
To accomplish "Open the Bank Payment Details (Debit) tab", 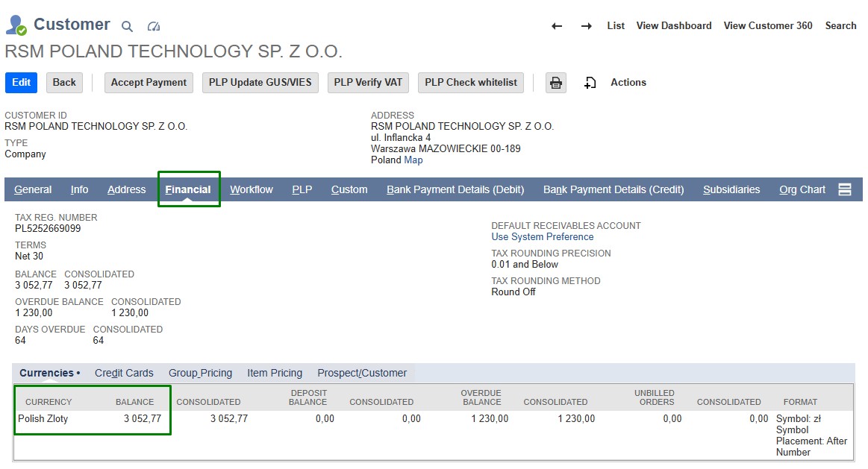I will tap(455, 189).
